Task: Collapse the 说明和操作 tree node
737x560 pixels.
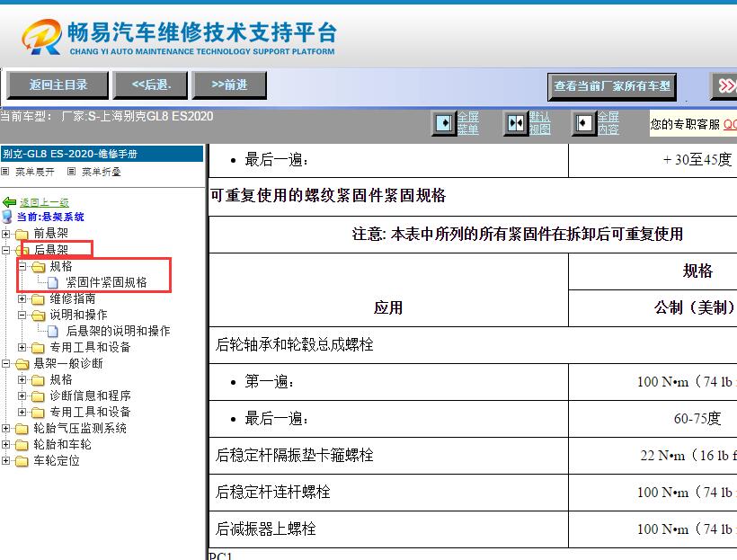Action: (22, 315)
